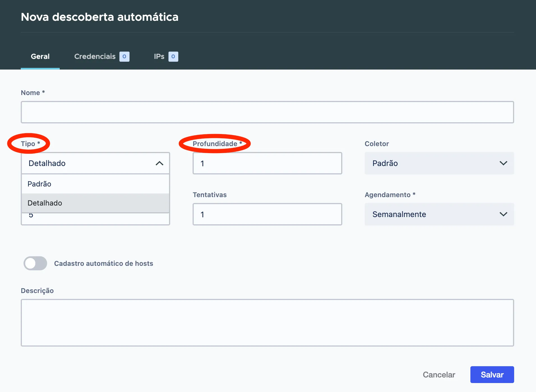The image size is (536, 392).
Task: Click the IPs count badge
Action: 173,56
